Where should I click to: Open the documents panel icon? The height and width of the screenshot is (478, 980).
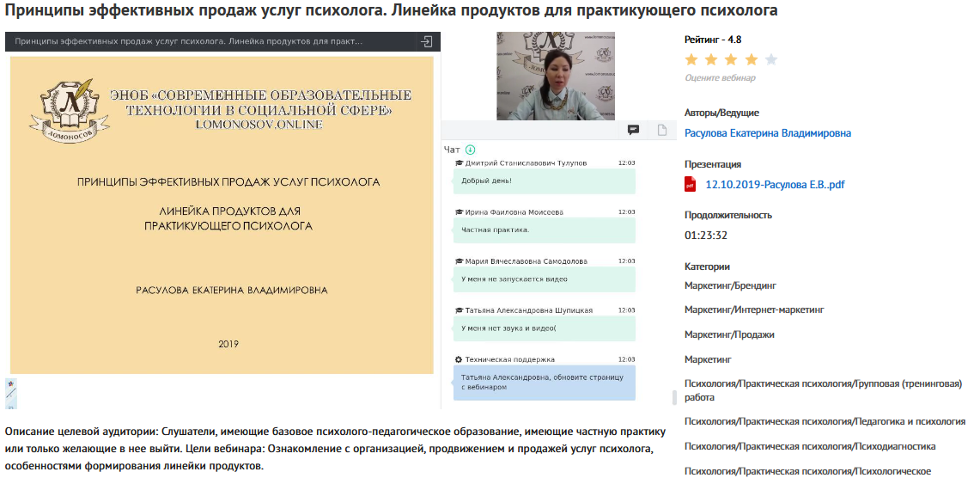662,130
